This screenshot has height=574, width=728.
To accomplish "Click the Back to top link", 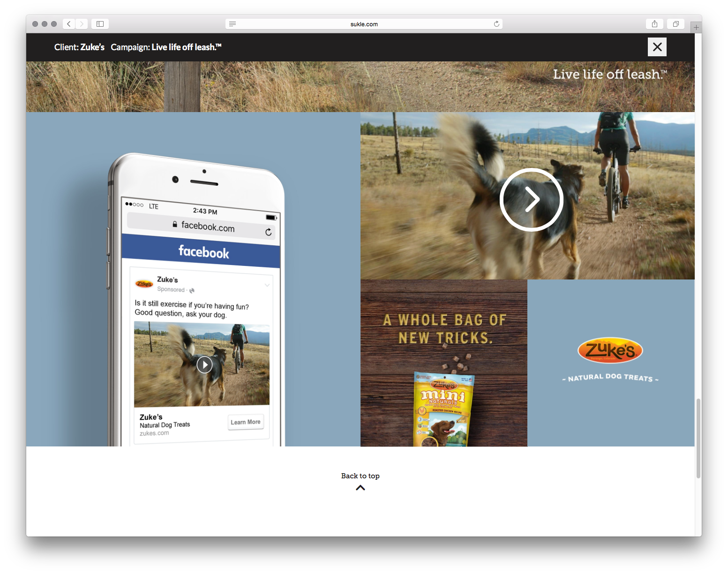I will pyautogui.click(x=360, y=476).
